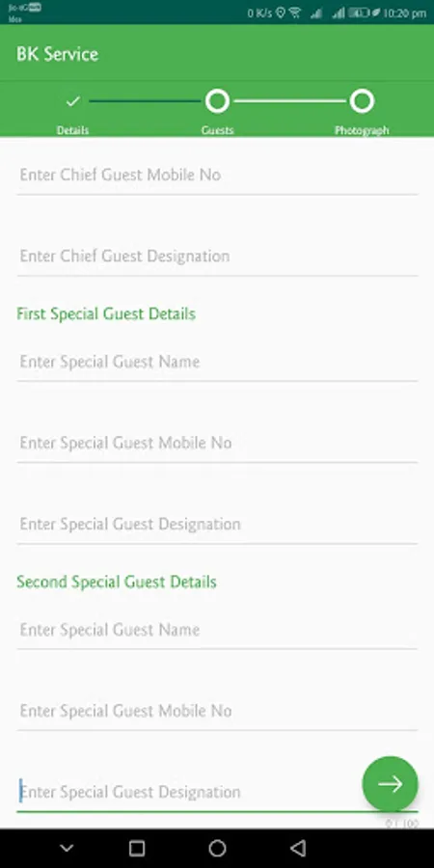Select second Special Guest Designation field
The height and width of the screenshot is (868, 434).
(x=188, y=793)
